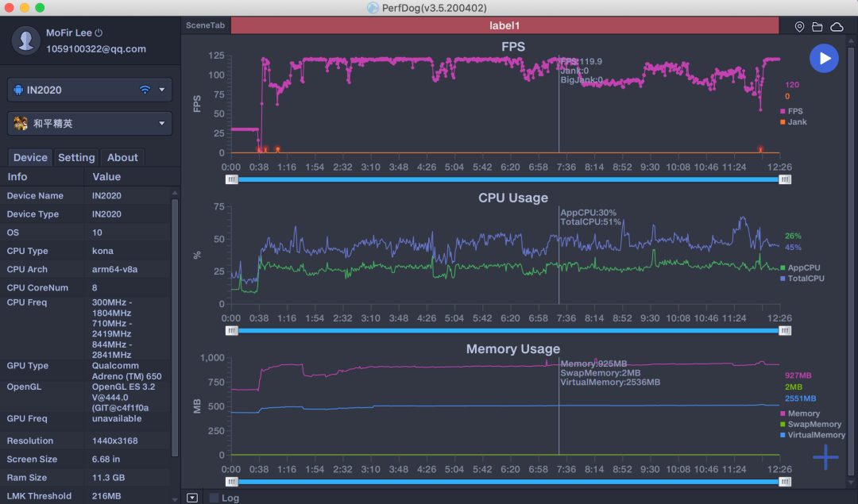Click the game app icon
Screen dimensions: 858x504
[21, 124]
